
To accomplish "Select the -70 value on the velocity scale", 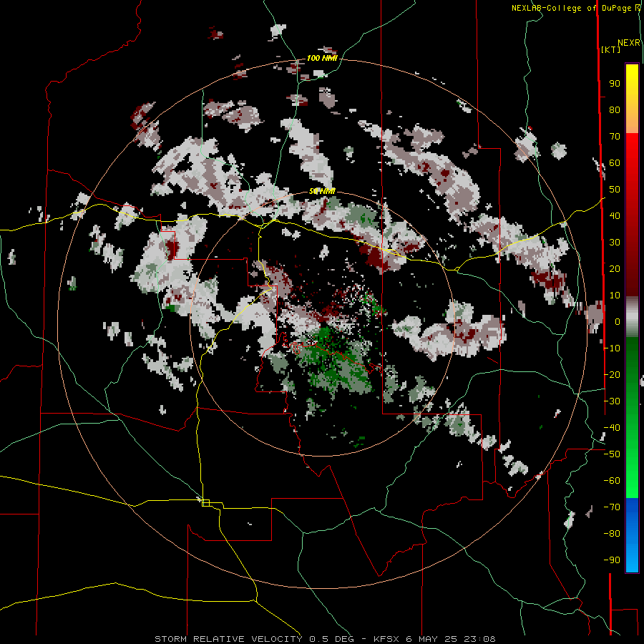I will [612, 507].
